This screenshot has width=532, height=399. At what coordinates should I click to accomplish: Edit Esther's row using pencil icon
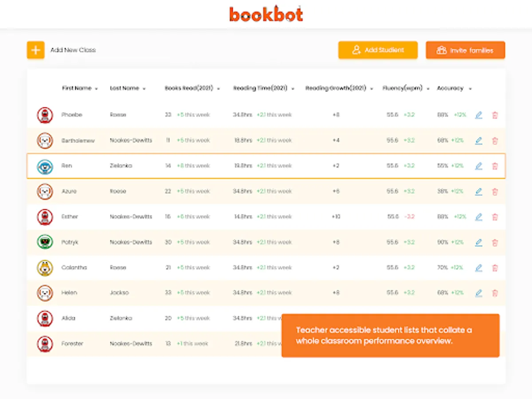(478, 217)
